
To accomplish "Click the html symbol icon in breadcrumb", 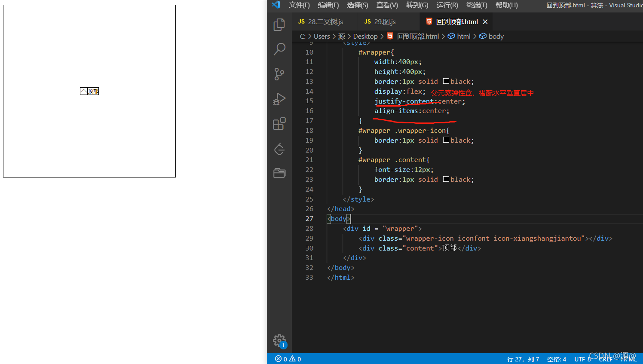I will click(x=451, y=36).
